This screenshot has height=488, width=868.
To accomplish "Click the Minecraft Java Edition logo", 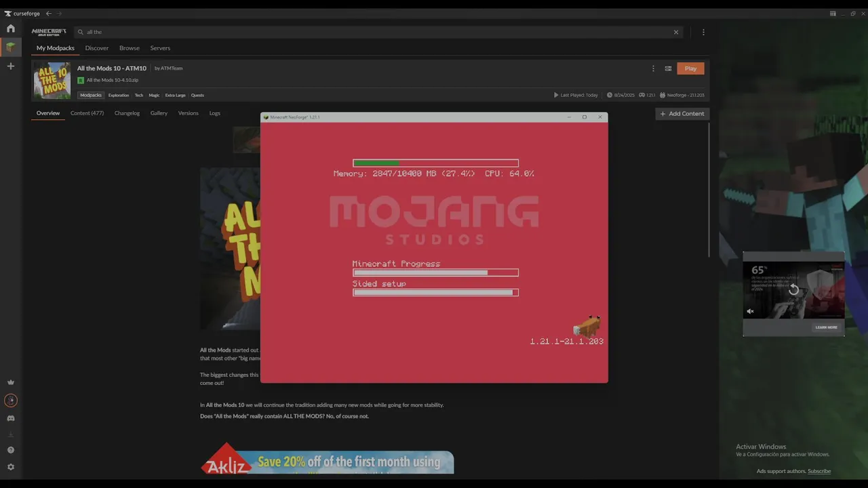I will 49,32.
